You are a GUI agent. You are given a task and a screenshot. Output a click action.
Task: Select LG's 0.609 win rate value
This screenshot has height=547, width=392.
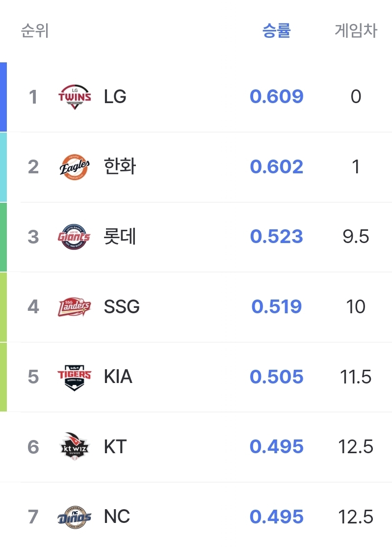tap(276, 97)
